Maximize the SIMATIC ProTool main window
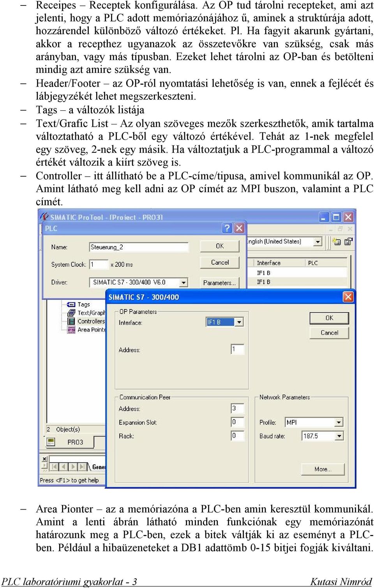The image size is (374, 588). click(336, 217)
